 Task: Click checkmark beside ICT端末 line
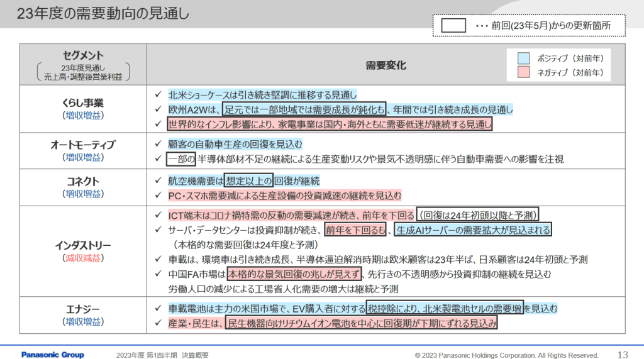pyautogui.click(x=158, y=215)
